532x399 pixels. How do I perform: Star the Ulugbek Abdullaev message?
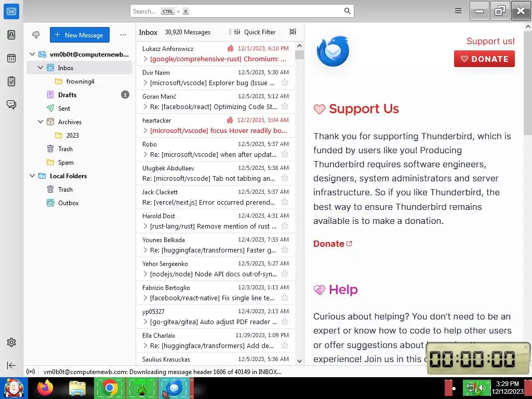click(x=285, y=178)
